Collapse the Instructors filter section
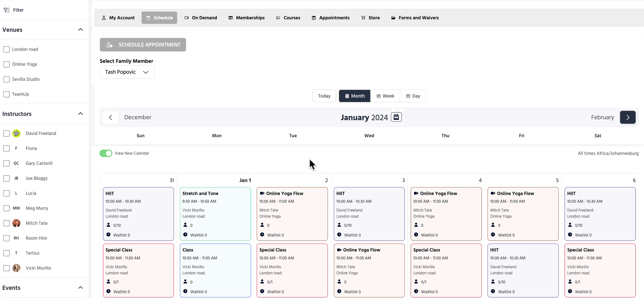This screenshot has height=298, width=644. click(80, 114)
